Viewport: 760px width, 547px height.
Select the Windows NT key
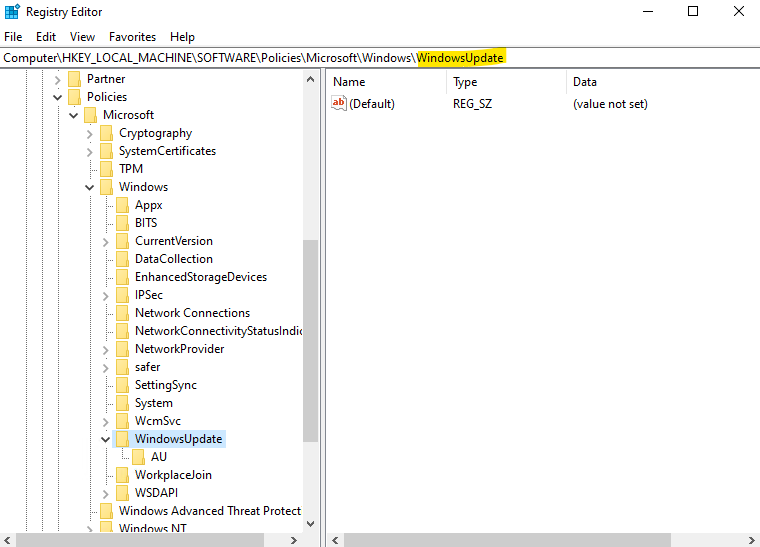(153, 528)
